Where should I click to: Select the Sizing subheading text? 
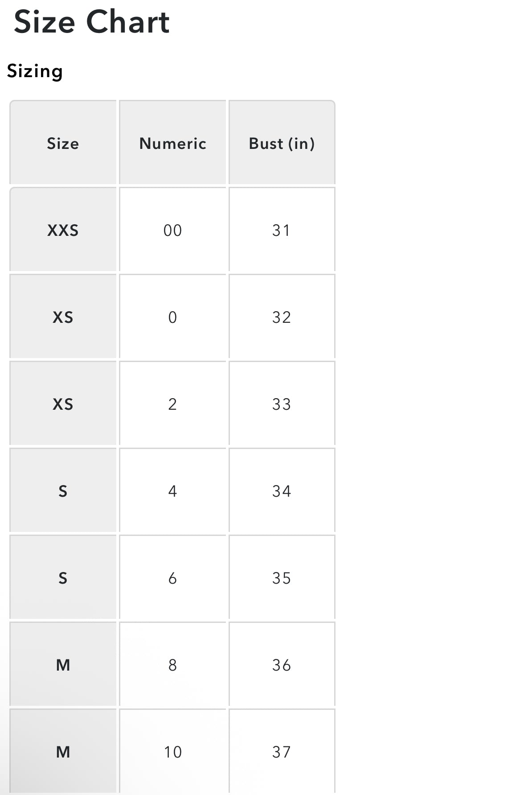pos(35,71)
